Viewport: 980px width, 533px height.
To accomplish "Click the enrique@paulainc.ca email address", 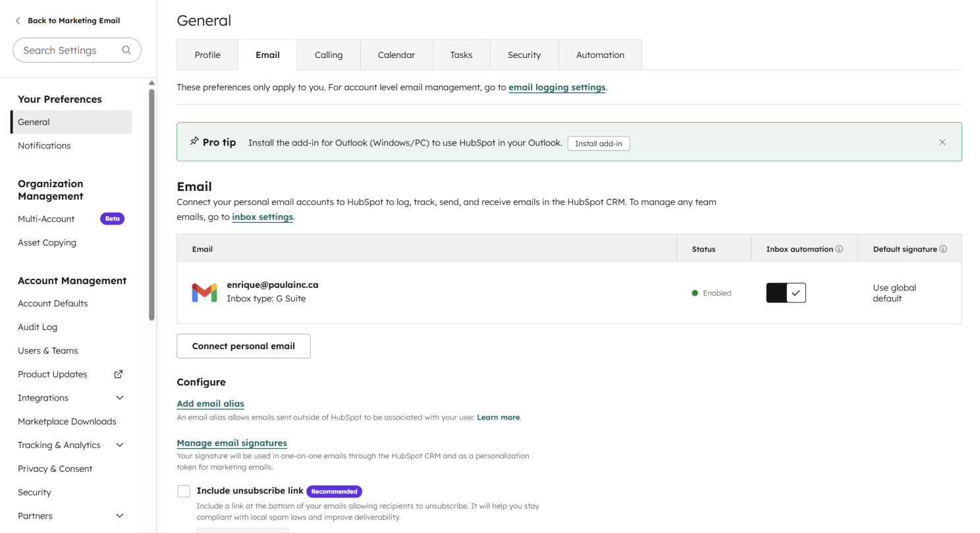I will (x=273, y=285).
